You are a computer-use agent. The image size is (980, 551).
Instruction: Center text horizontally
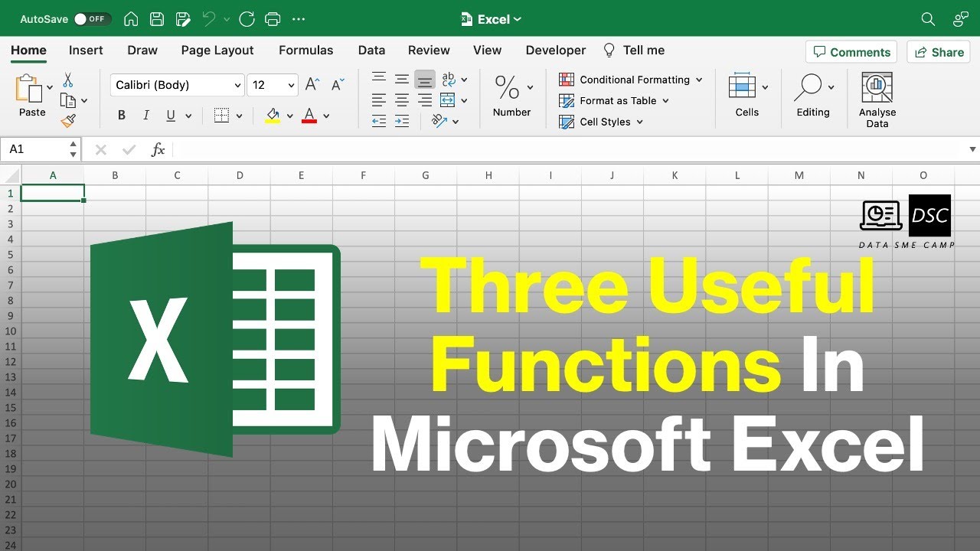click(401, 99)
